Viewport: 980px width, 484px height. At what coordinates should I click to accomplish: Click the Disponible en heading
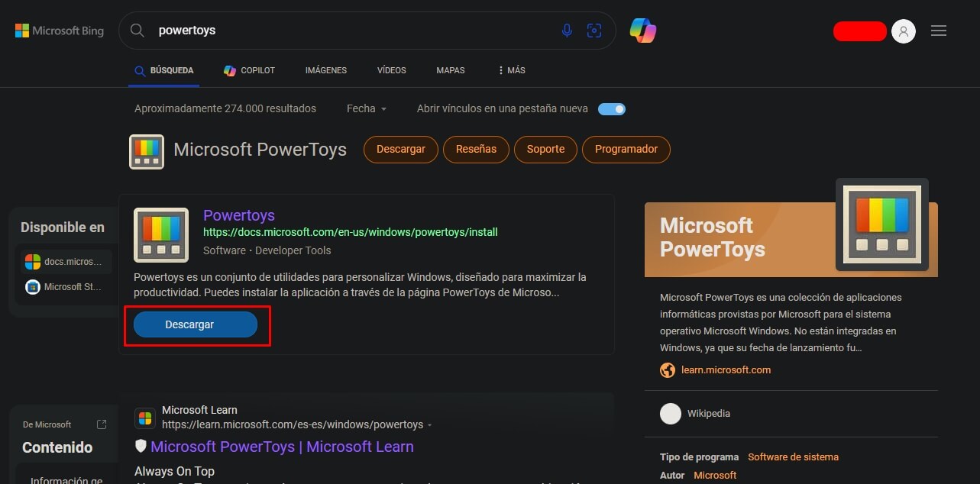tap(63, 227)
